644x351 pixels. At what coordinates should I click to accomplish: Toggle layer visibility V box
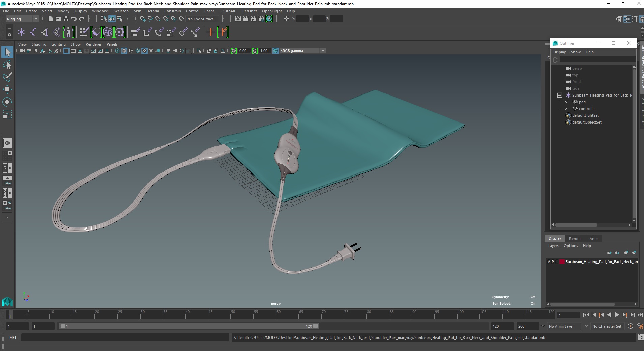(549, 262)
